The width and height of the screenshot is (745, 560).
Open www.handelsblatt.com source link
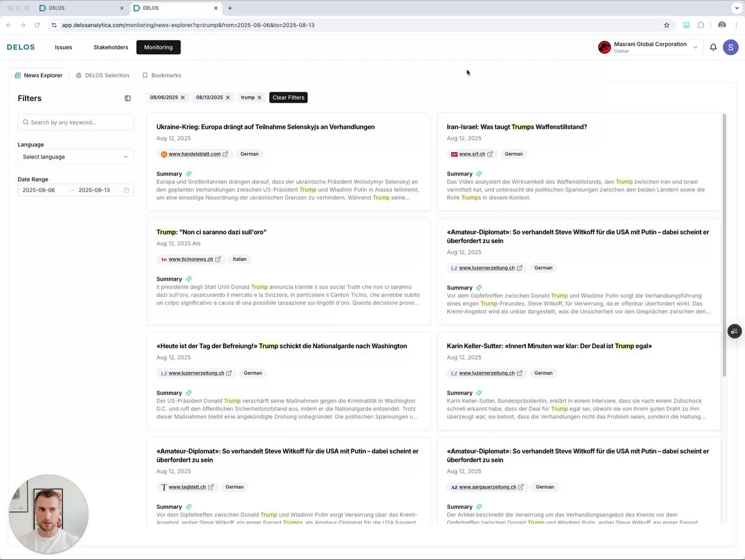tap(194, 154)
